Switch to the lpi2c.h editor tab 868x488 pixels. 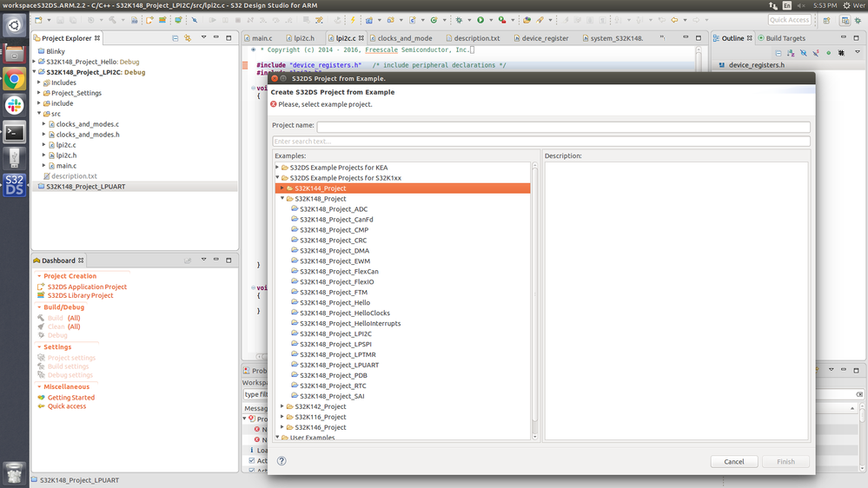[x=300, y=38]
